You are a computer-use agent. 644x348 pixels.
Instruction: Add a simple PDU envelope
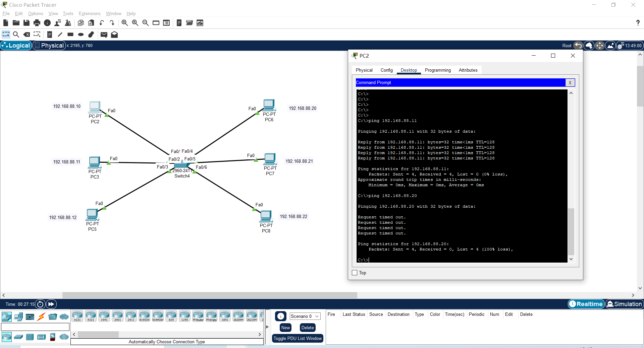click(x=104, y=34)
